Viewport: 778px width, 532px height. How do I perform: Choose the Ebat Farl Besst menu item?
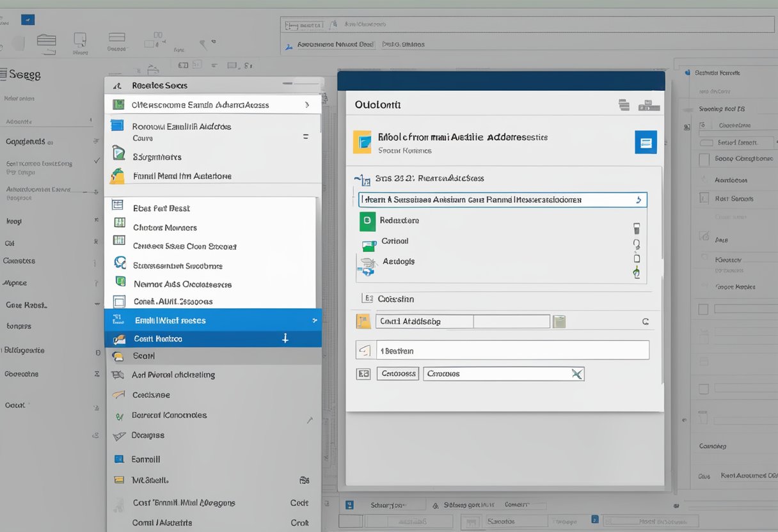tap(161, 208)
